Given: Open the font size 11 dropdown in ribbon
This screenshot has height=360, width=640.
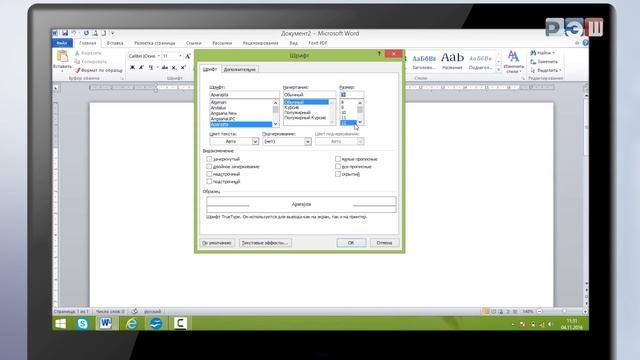Looking at the screenshot, I should point(180,56).
